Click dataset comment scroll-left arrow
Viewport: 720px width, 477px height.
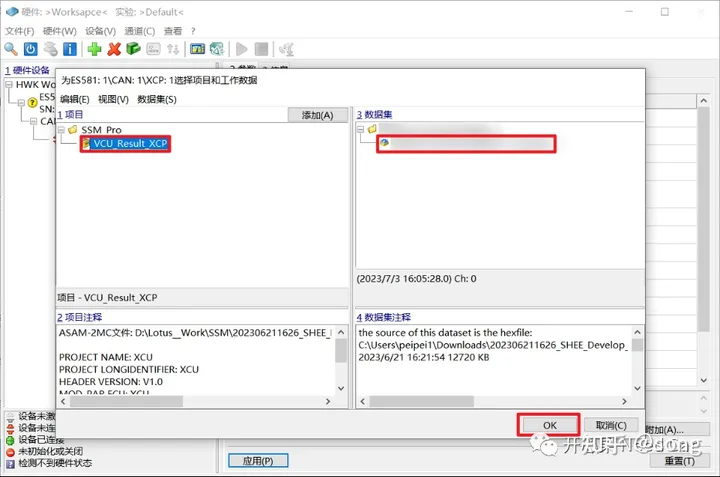coord(362,402)
